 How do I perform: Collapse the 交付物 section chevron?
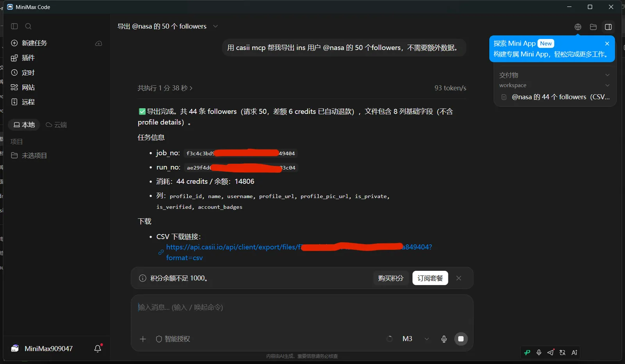pos(607,75)
